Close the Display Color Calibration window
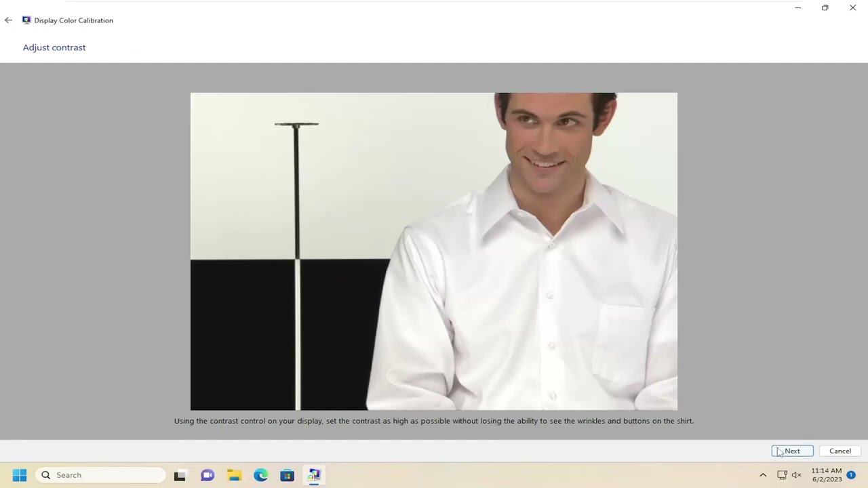This screenshot has width=868, height=488. point(852,8)
